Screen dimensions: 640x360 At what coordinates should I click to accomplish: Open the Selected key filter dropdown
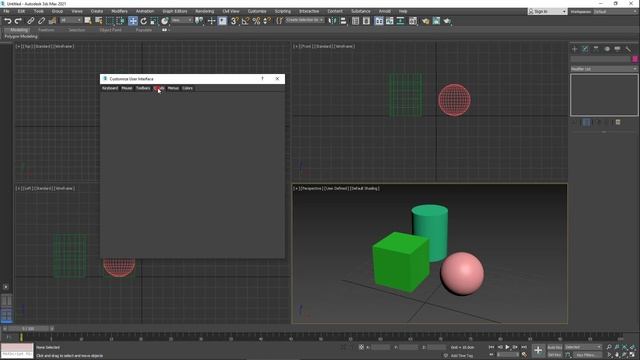click(x=583, y=347)
